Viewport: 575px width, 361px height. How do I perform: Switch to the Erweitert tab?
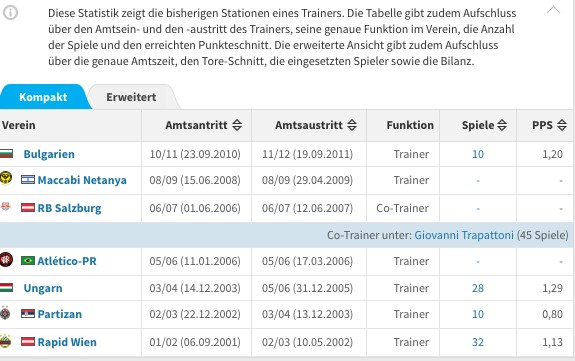(131, 97)
